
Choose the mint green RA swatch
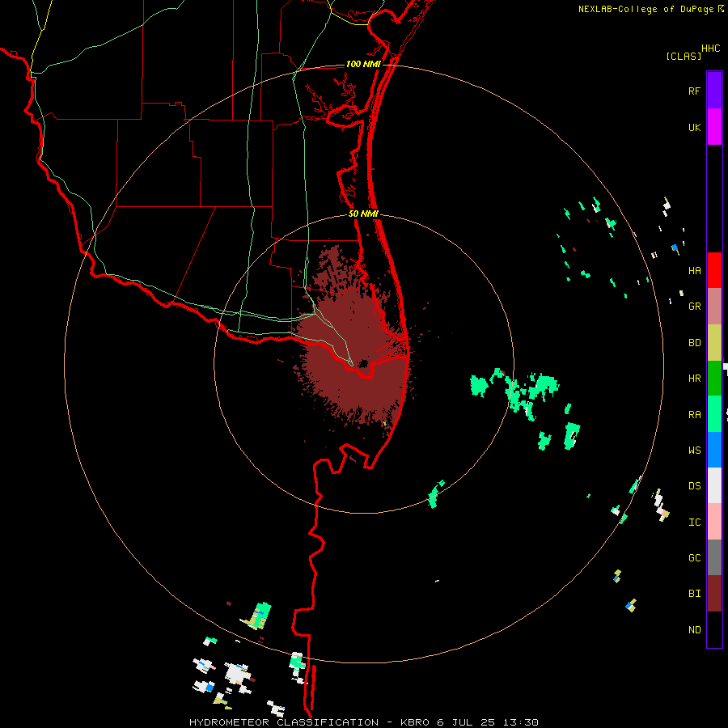(x=714, y=414)
